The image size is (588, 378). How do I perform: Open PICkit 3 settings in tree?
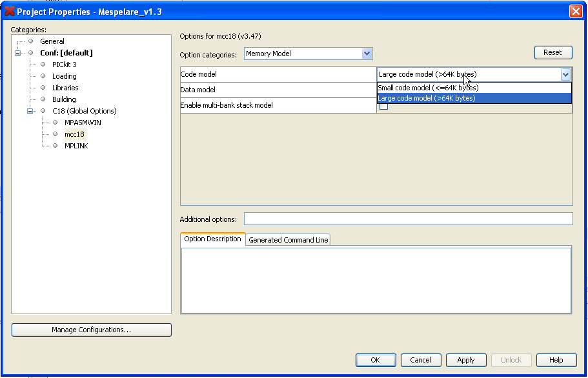[64, 65]
